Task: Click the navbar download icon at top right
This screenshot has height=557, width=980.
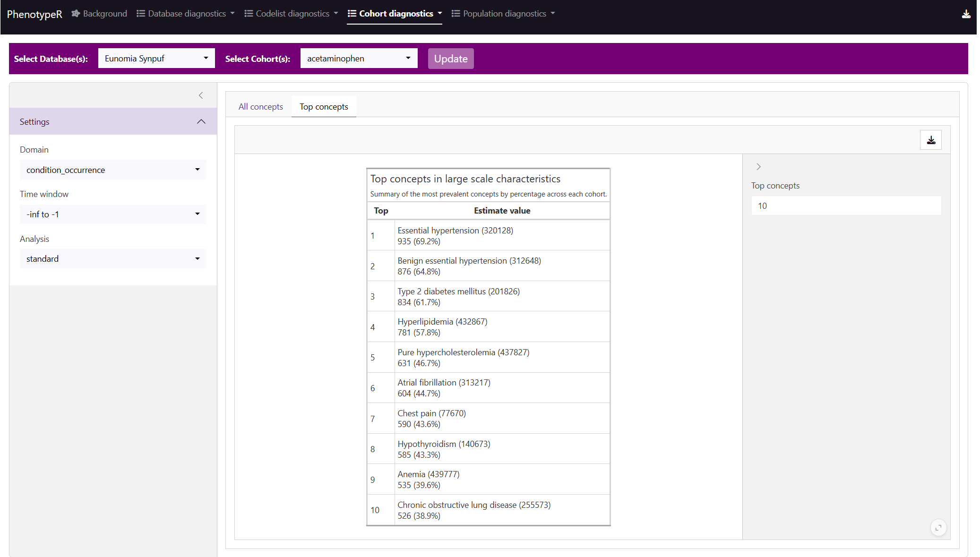Action: (966, 14)
